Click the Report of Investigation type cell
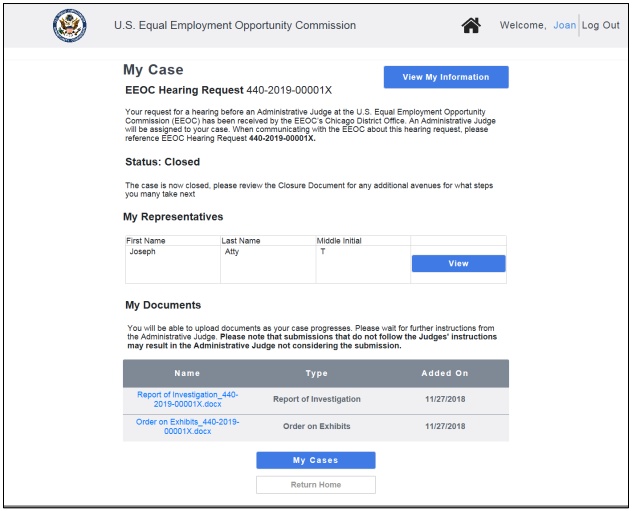The width and height of the screenshot is (633, 511). [x=317, y=399]
